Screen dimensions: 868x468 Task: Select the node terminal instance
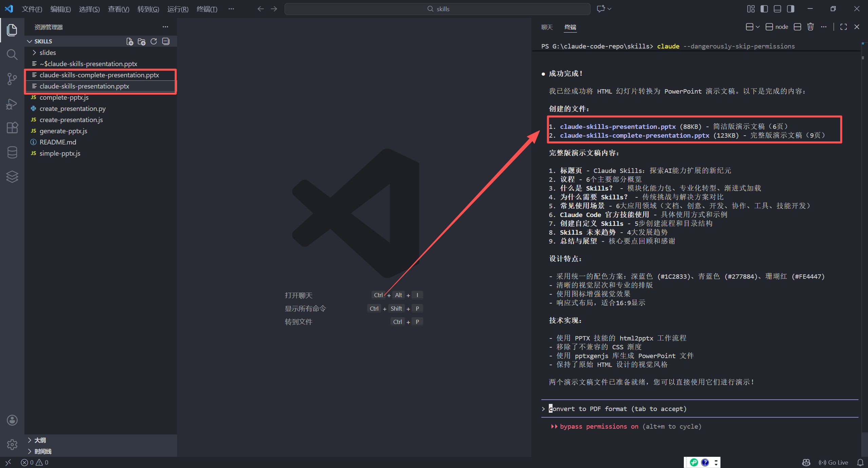coord(777,27)
